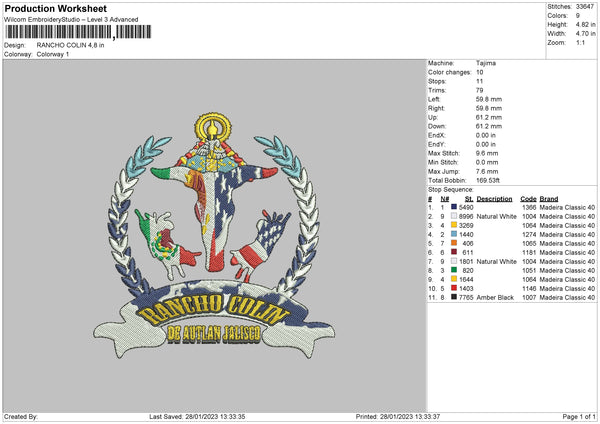Select the Down extent value 61.2 mm
The height and width of the screenshot is (424, 600).
click(489, 126)
